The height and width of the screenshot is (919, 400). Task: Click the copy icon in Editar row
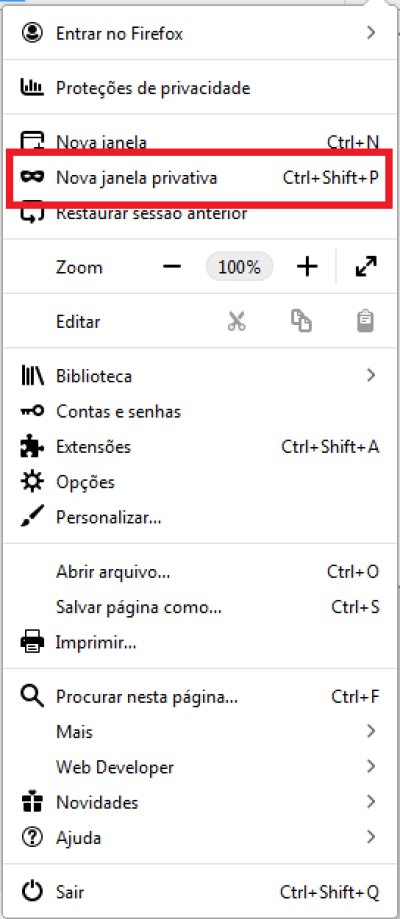pyautogui.click(x=301, y=321)
